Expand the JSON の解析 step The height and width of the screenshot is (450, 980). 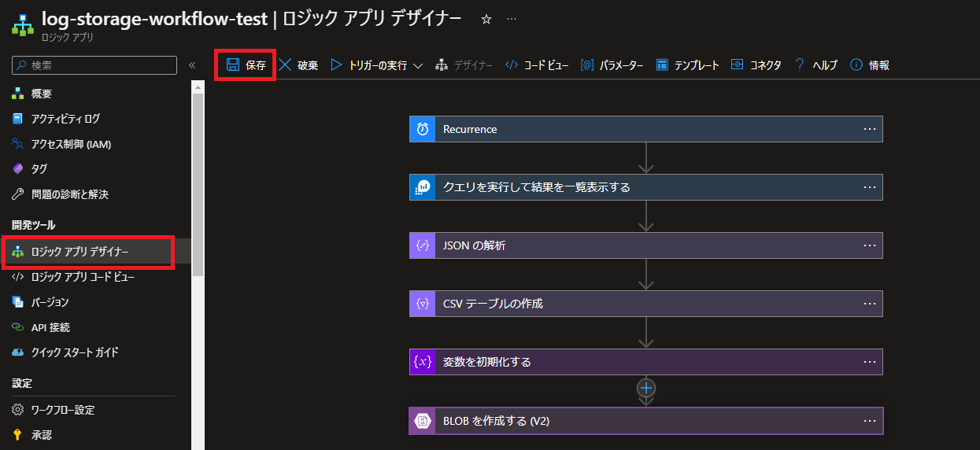coord(645,245)
